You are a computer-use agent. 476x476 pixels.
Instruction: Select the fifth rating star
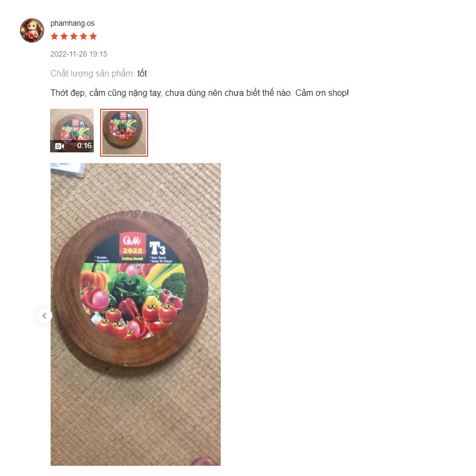tap(93, 37)
